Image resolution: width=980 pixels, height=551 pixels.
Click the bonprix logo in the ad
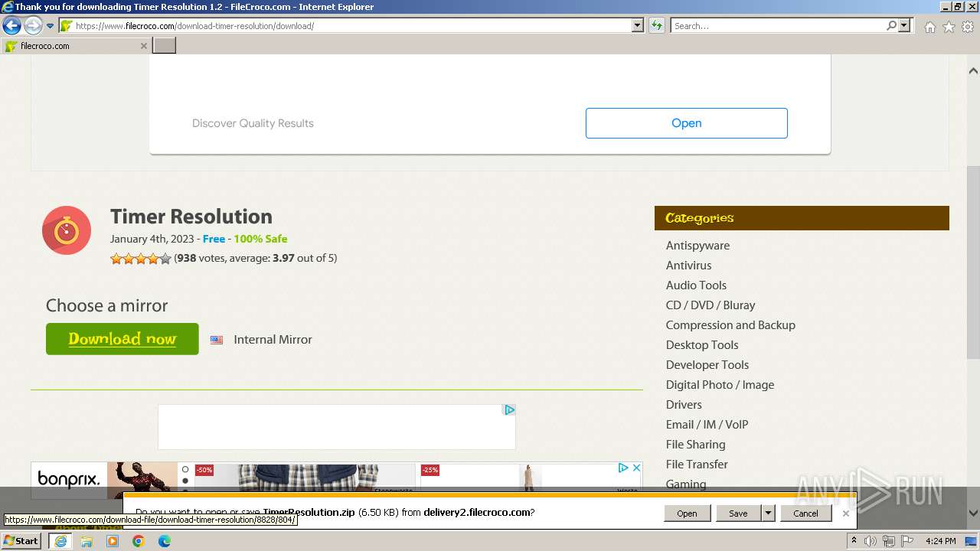[69, 480]
